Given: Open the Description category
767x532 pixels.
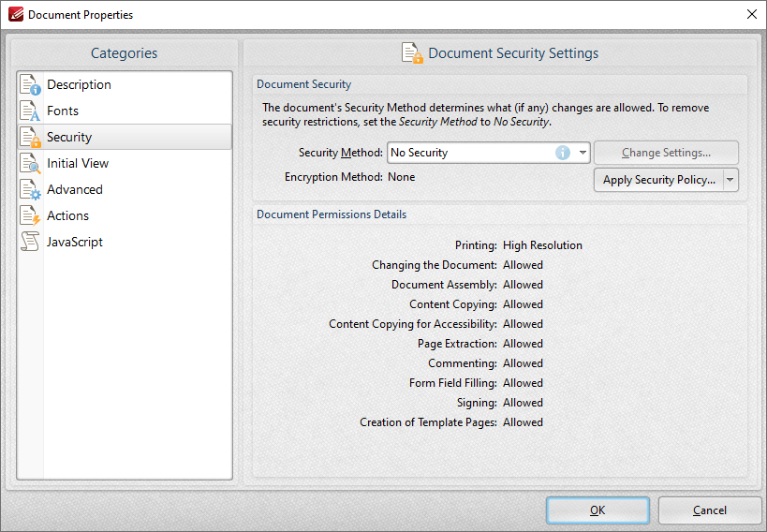Looking at the screenshot, I should click(125, 84).
